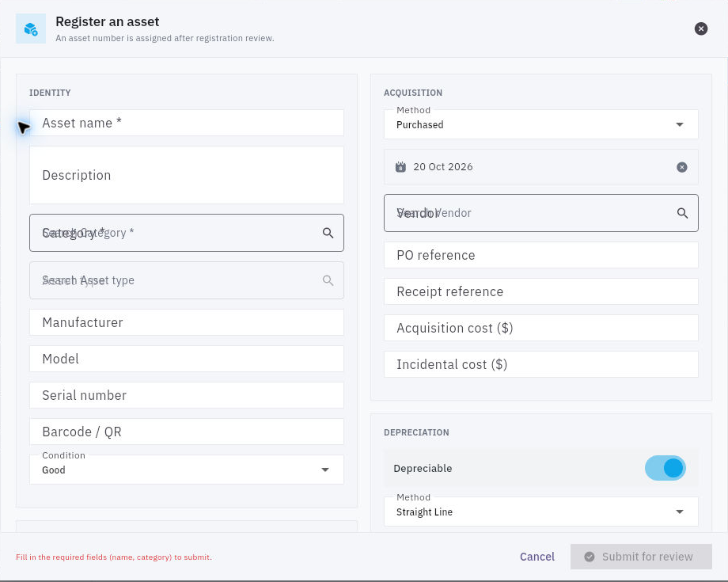Open the Condition dropdown showing Good
This screenshot has height=582, width=728.
[x=187, y=469]
